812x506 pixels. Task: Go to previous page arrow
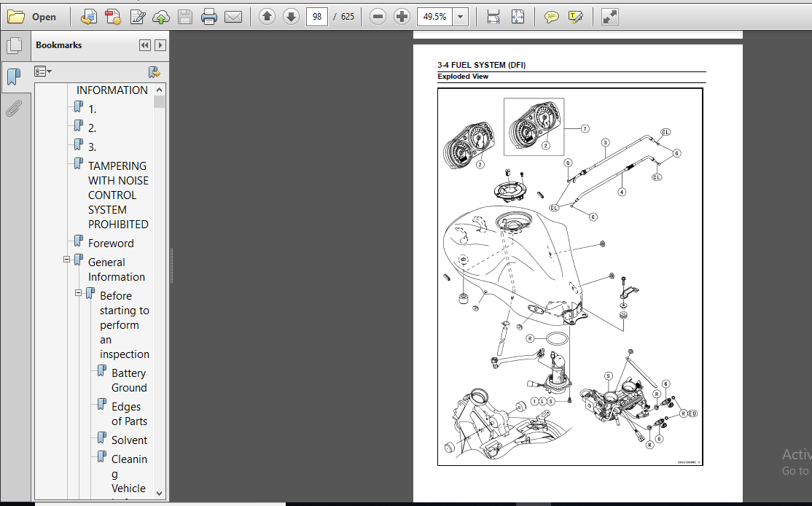click(x=267, y=17)
